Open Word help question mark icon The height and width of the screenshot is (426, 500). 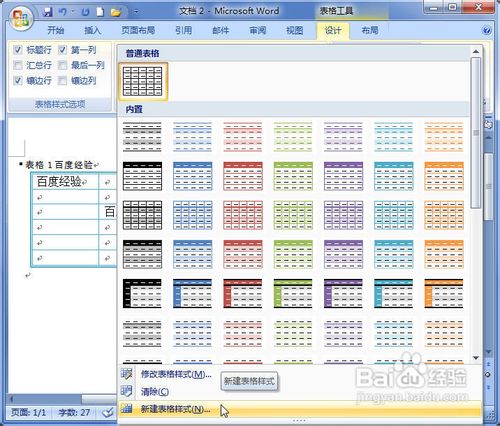(487, 31)
